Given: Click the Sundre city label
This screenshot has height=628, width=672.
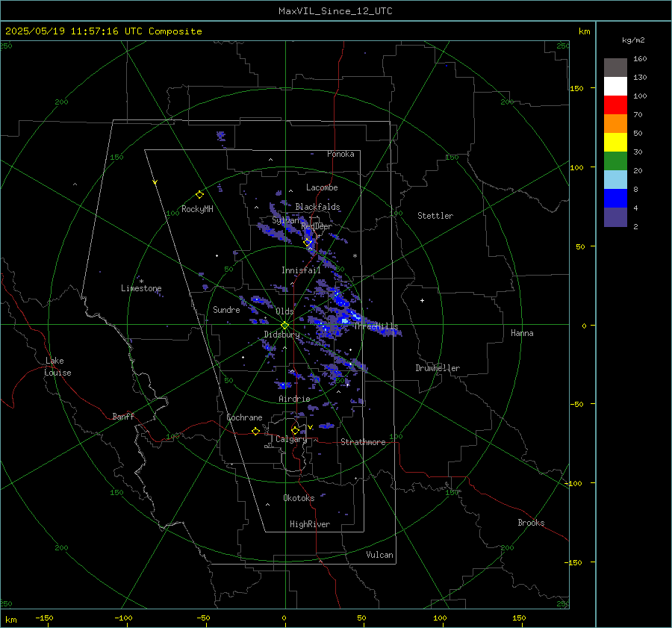Looking at the screenshot, I should pos(226,309).
